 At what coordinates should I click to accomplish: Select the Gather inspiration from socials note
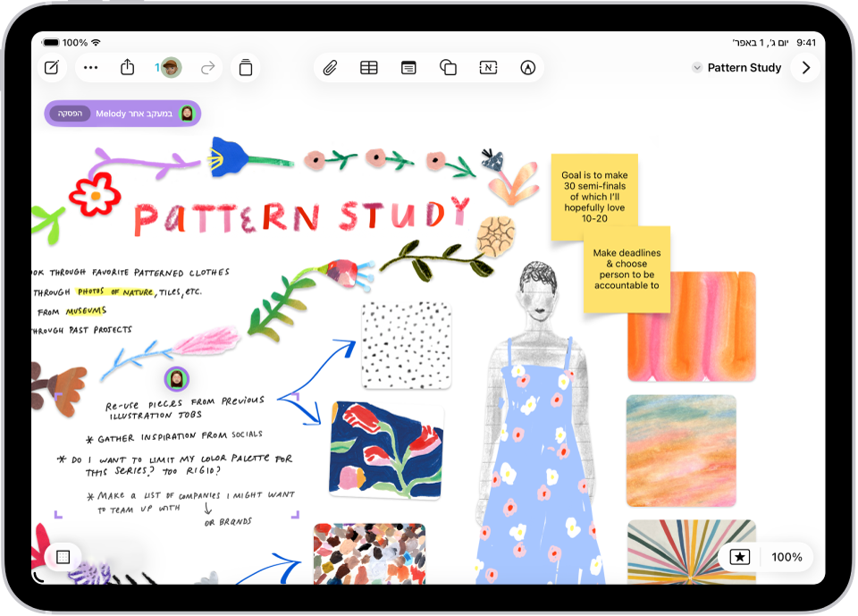[x=174, y=437]
